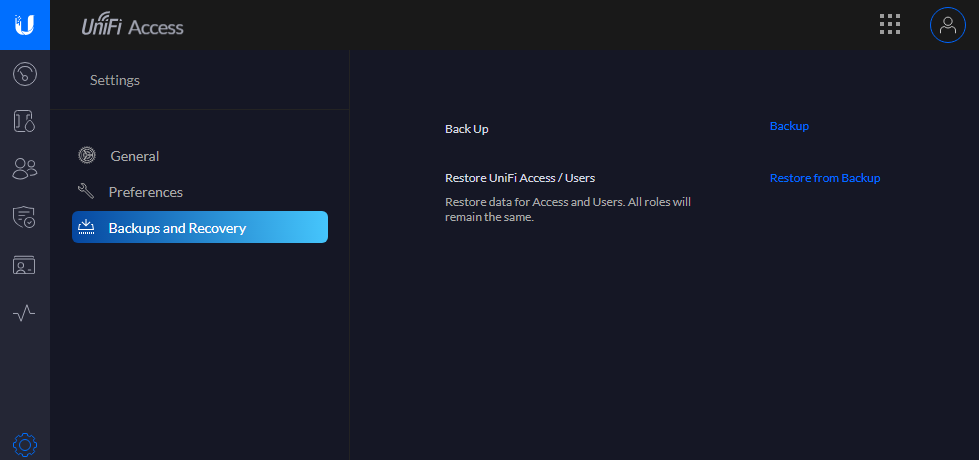
Task: Open the Dashboard gauge icon in sidebar
Action: tap(25, 74)
